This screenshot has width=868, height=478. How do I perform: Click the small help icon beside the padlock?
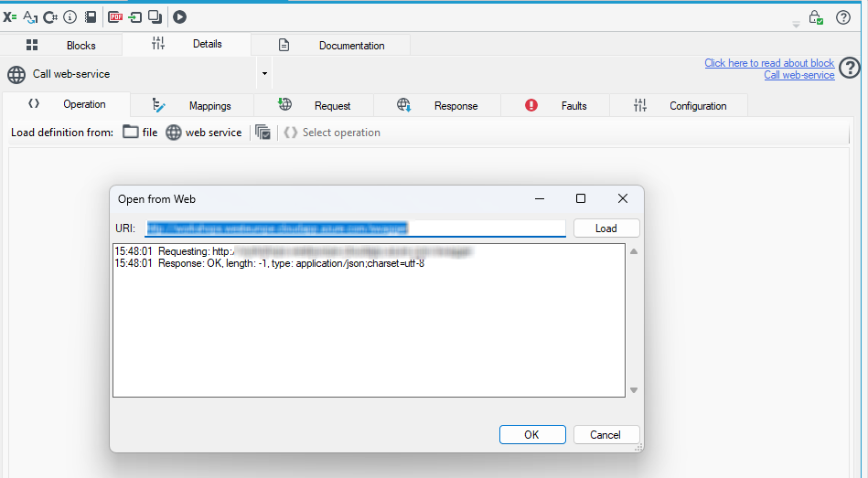point(843,17)
